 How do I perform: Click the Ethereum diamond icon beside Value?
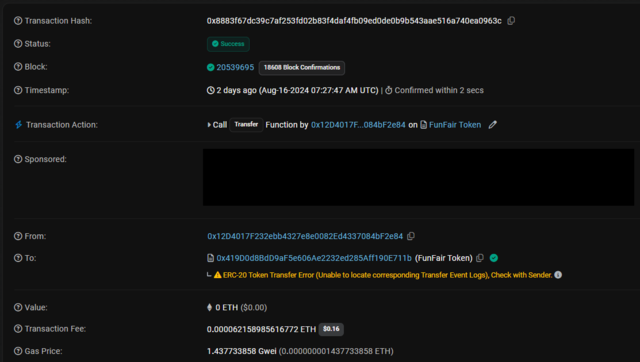[x=209, y=307]
